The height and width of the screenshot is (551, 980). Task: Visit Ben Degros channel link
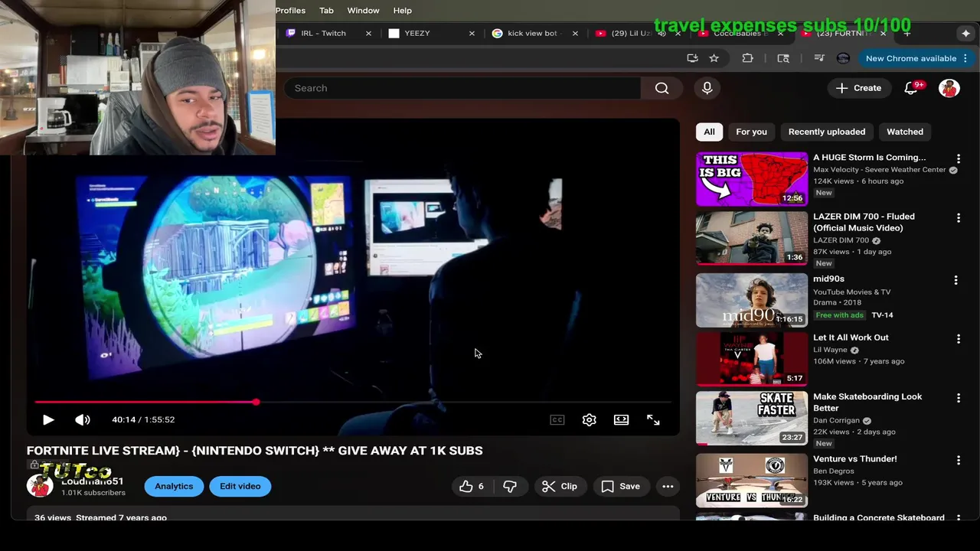tap(833, 471)
